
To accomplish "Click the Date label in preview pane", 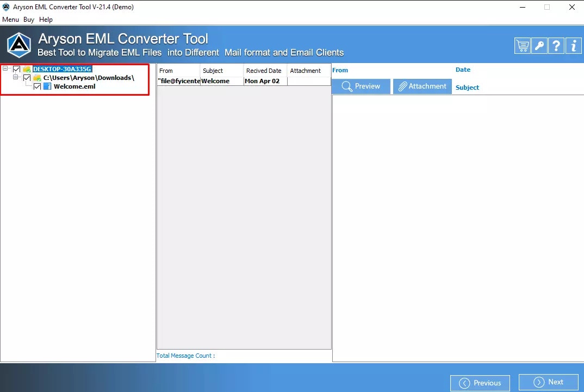I will (463, 70).
